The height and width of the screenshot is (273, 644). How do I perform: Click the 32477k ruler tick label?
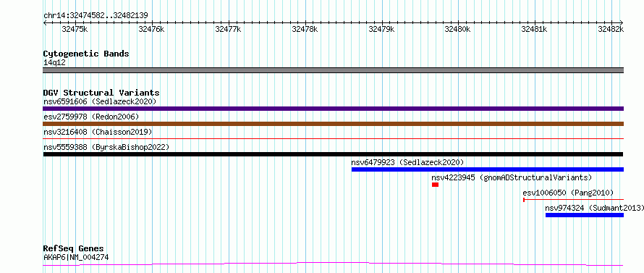(x=229, y=29)
